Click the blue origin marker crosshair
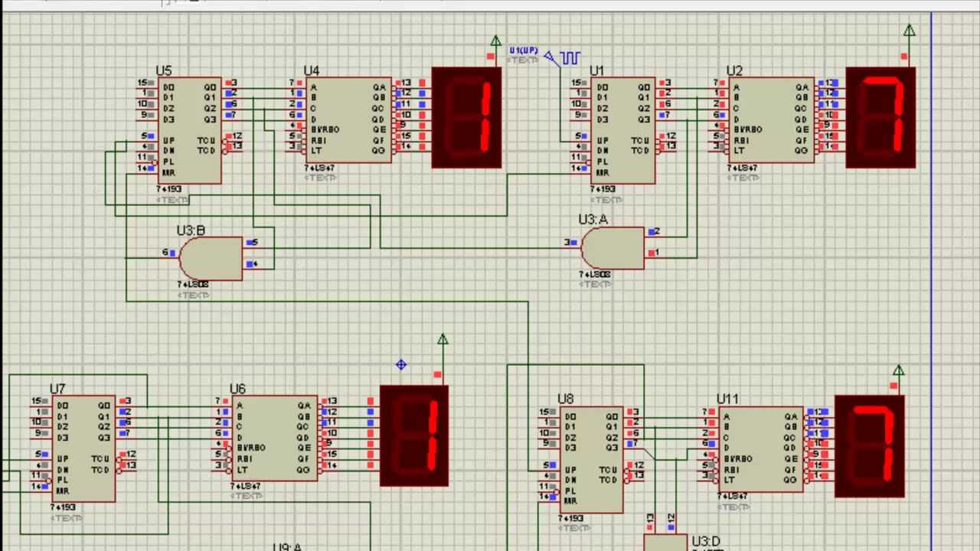The image size is (980, 551). [x=400, y=365]
